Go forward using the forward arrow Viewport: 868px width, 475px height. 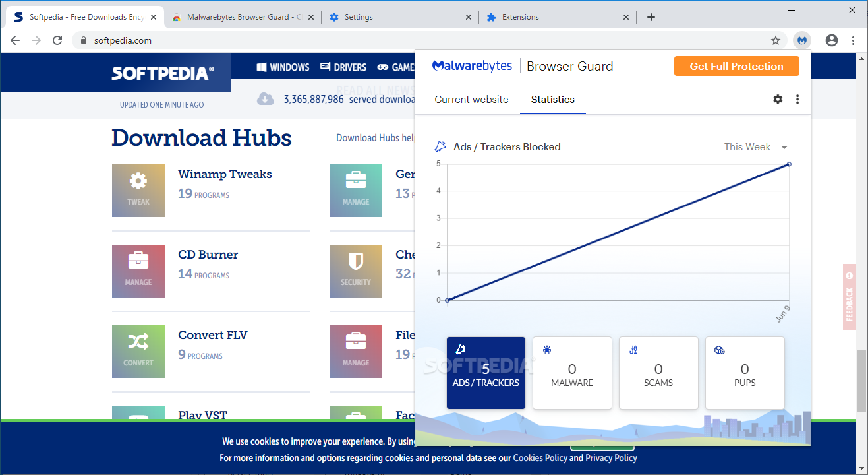tap(36, 40)
